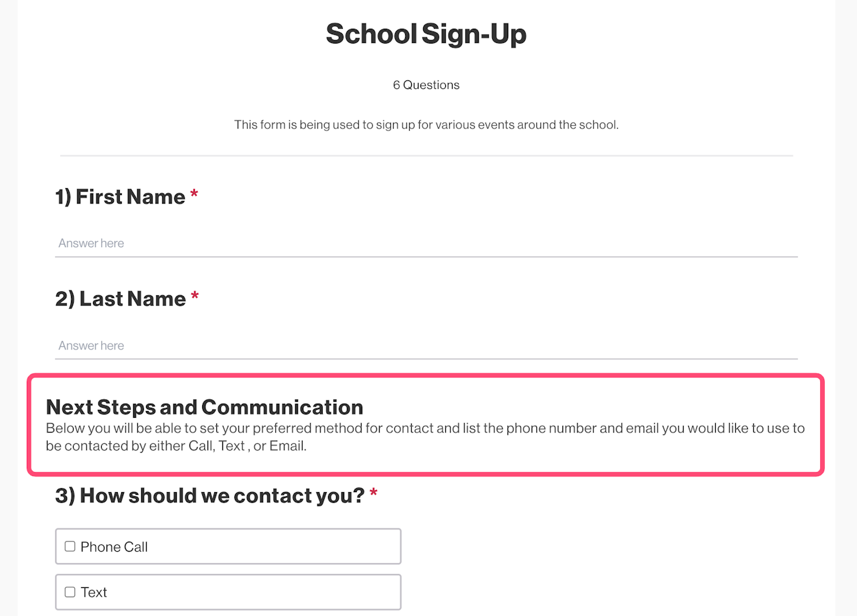857x616 pixels.
Task: Tick the Text checkbox
Action: pos(70,592)
